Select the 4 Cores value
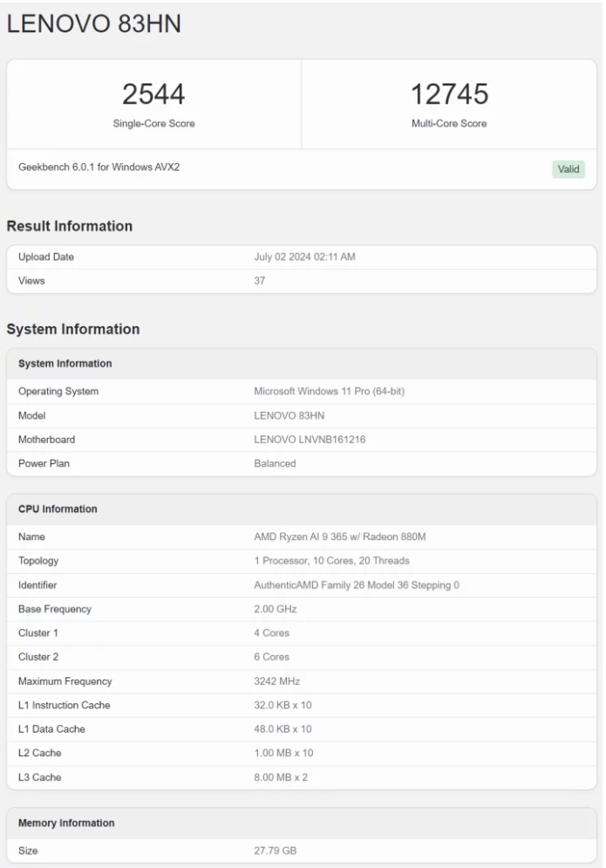Screen dimensions: 606x868 (x=272, y=632)
